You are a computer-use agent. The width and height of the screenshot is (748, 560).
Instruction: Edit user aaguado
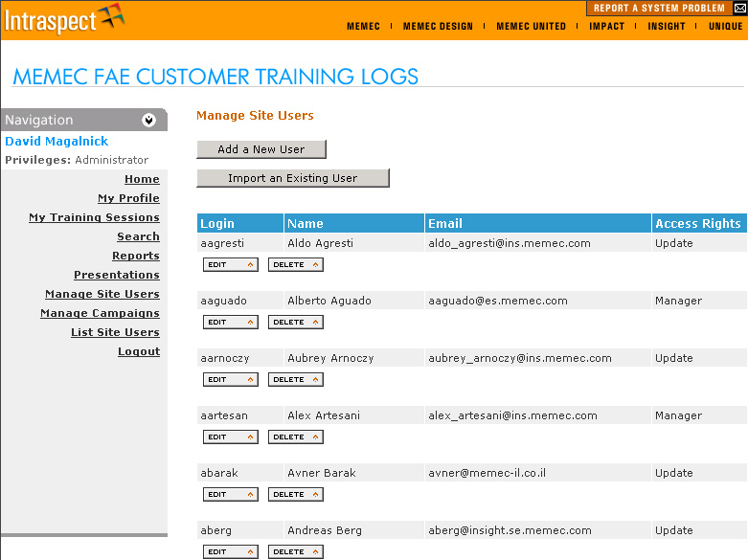(231, 322)
